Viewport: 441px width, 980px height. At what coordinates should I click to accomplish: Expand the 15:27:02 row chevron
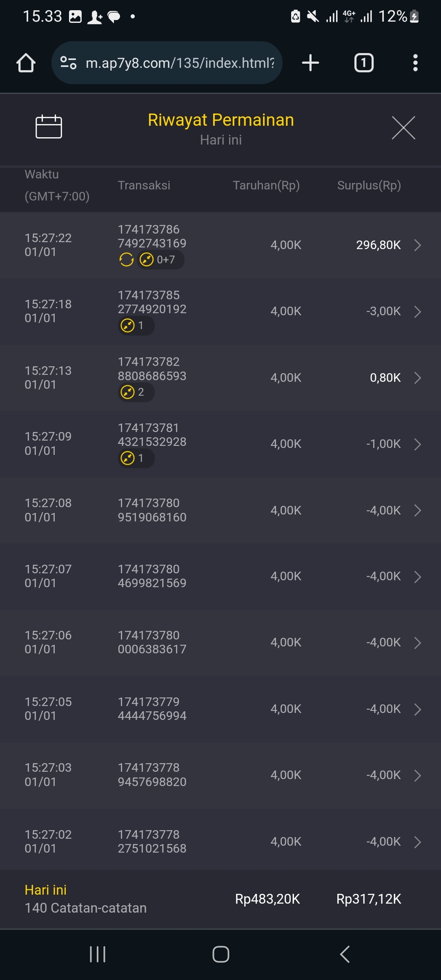click(x=417, y=842)
